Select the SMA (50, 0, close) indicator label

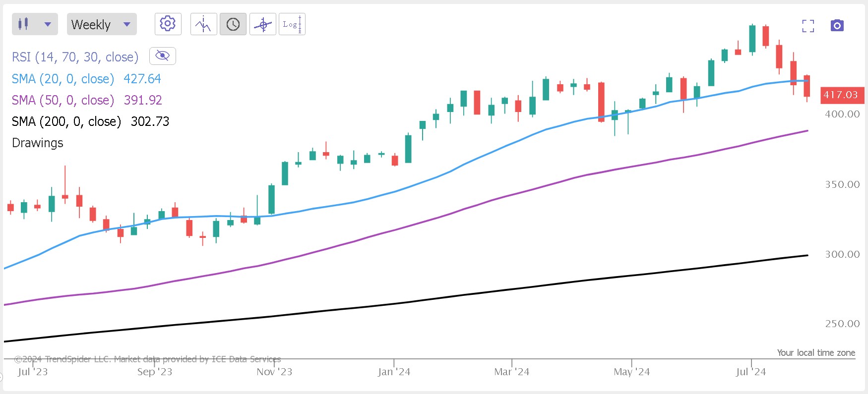click(62, 100)
